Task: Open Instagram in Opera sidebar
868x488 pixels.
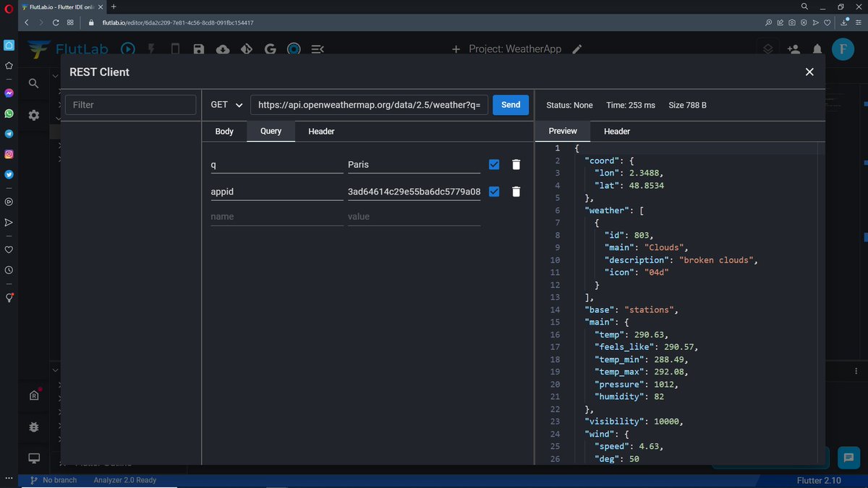Action: 9,154
